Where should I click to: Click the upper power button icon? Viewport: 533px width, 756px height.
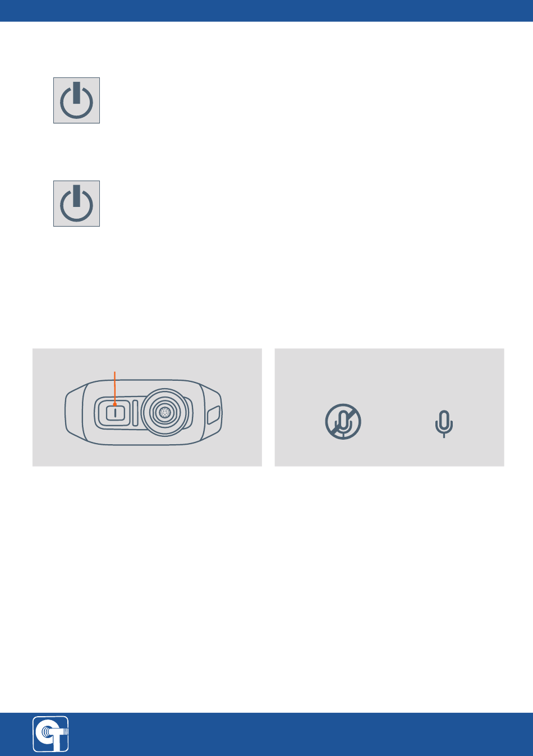pyautogui.click(x=76, y=100)
